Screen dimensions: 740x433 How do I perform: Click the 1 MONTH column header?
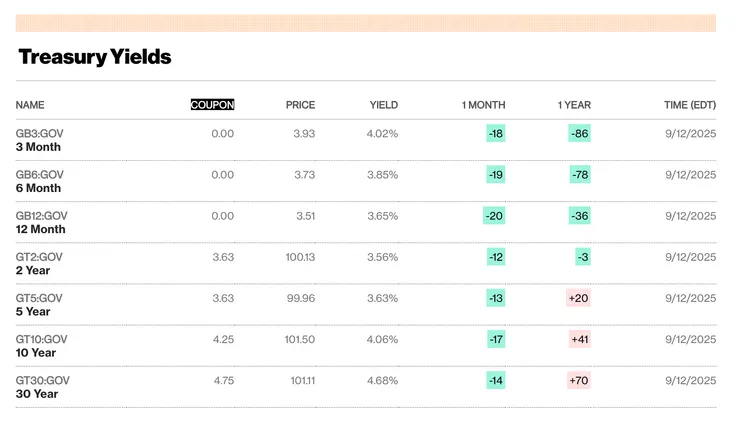[483, 105]
